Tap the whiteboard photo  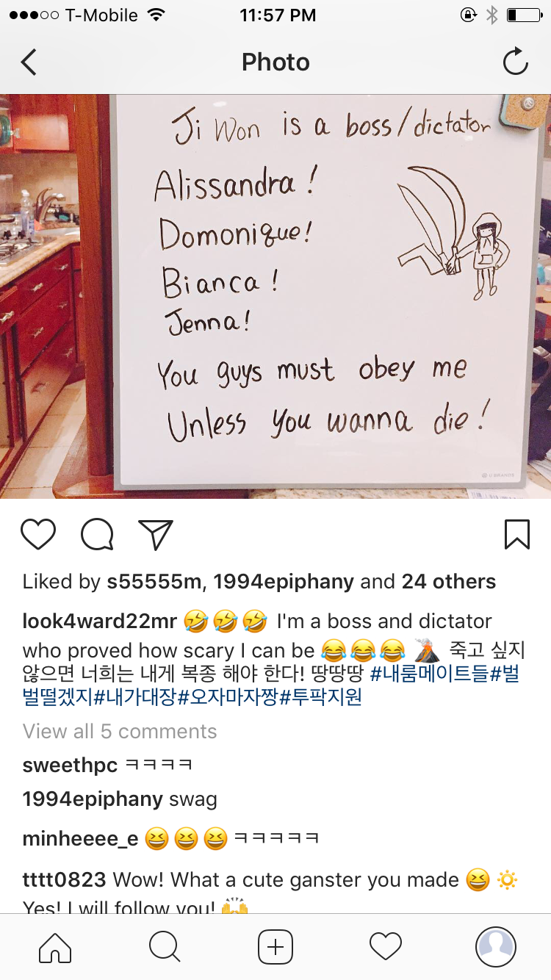pos(275,296)
